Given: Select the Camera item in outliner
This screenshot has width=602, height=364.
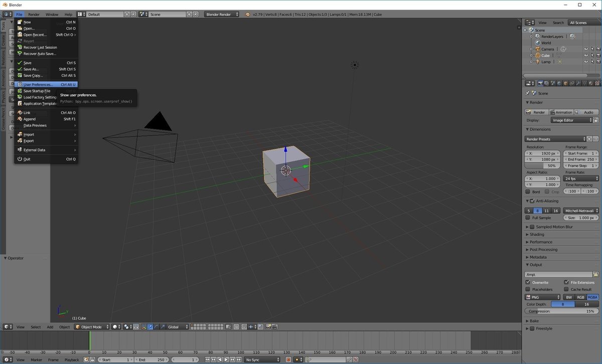Looking at the screenshot, I should (548, 49).
